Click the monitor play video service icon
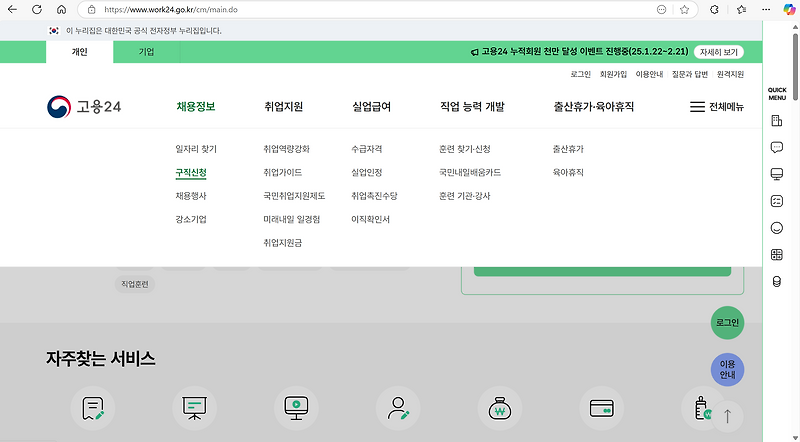Screen dimensions: 800x442 296,408
